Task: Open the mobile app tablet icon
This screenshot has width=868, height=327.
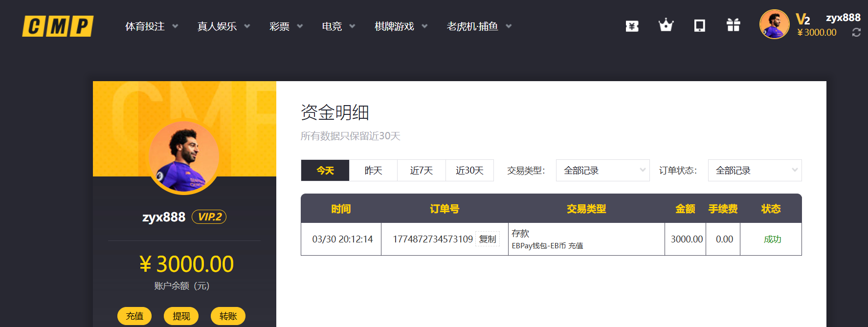Action: point(699,26)
